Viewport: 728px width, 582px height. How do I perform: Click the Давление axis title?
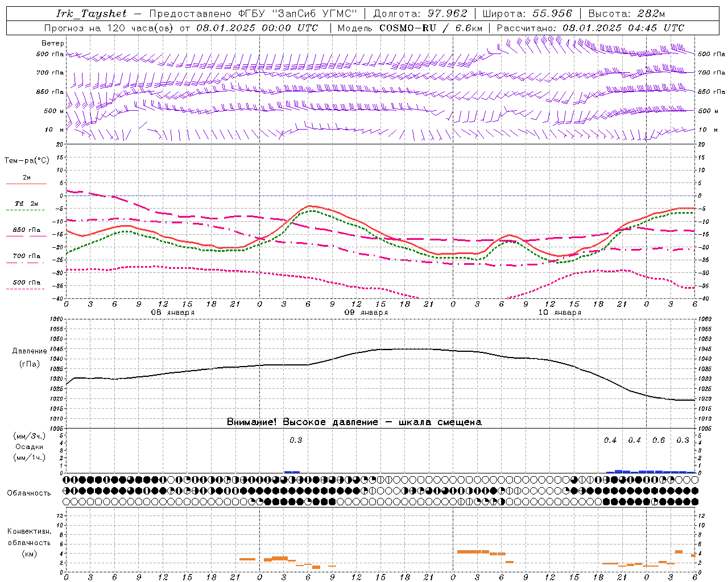[30, 351]
